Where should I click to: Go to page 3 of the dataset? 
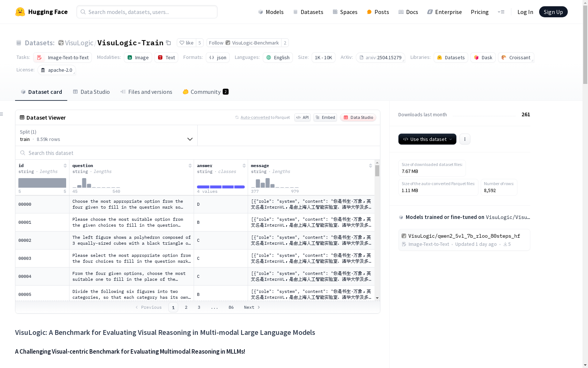pos(199,307)
